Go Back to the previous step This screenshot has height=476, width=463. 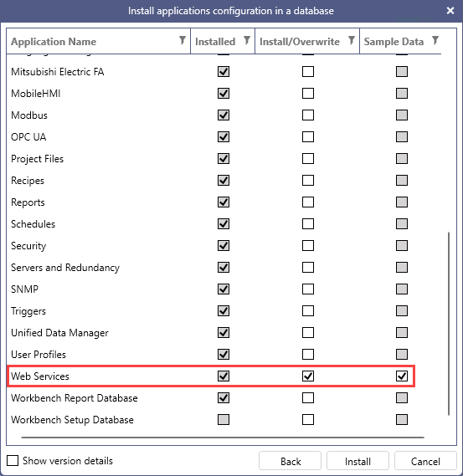(x=291, y=461)
